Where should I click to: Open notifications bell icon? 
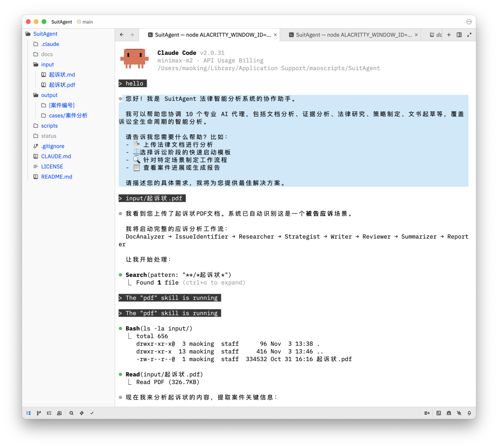tap(469, 413)
